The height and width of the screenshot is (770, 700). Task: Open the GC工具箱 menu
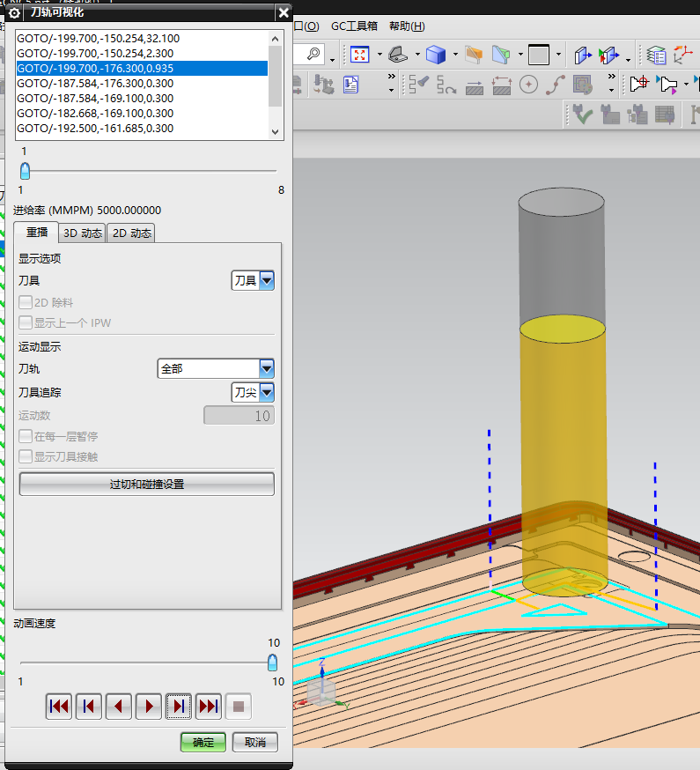click(x=353, y=26)
